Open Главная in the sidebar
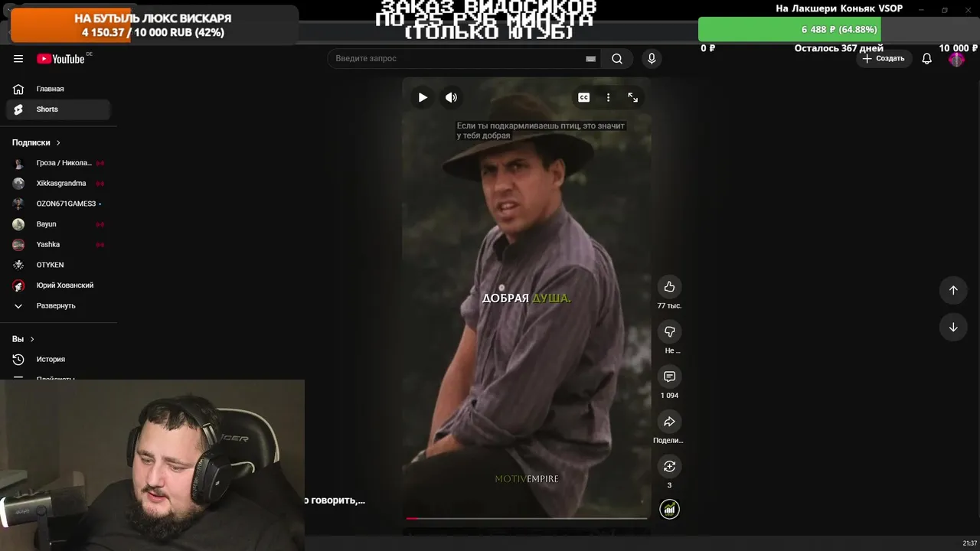 tap(58, 89)
